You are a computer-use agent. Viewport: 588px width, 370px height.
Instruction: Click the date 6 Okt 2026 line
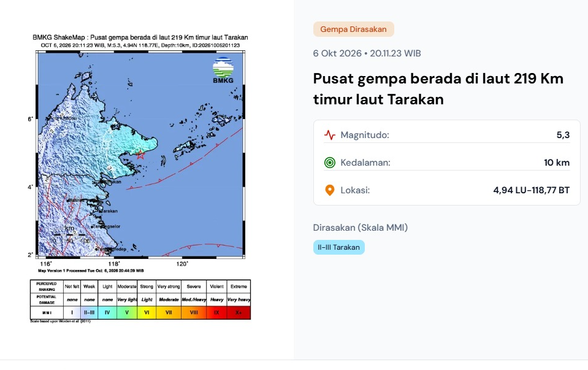[367, 53]
